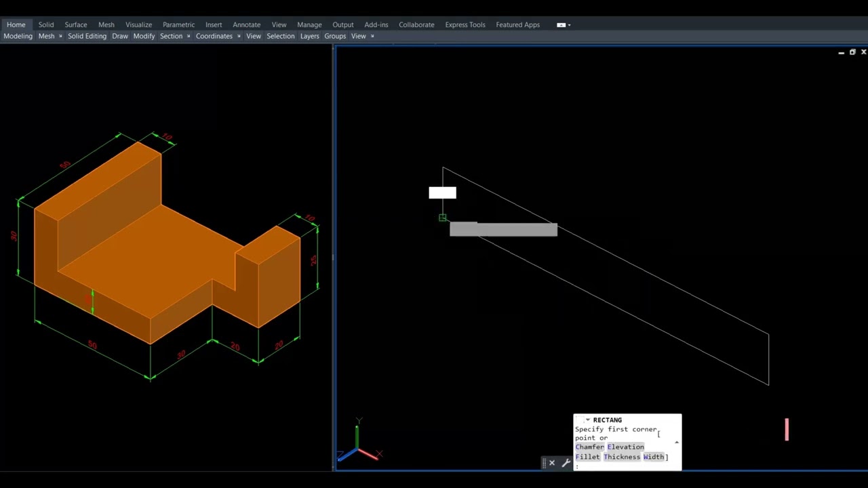This screenshot has width=868, height=488.
Task: Select the Visualize ribbon tab
Action: tap(138, 24)
